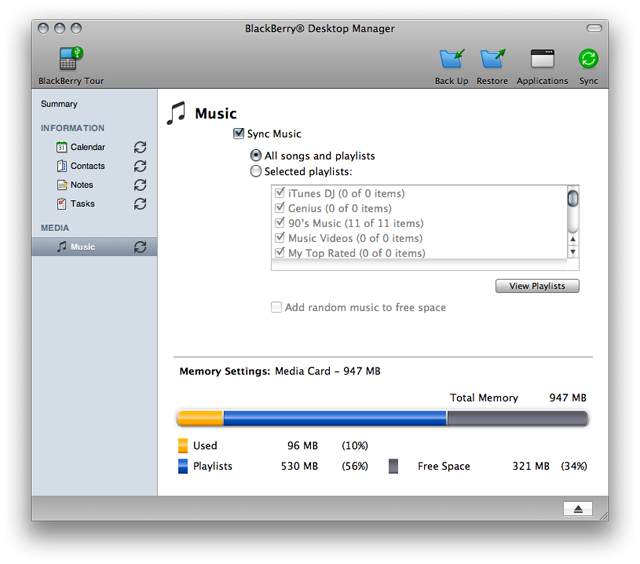Click the Music note sidebar icon
Screen dimensions: 640x564
[x=62, y=246]
